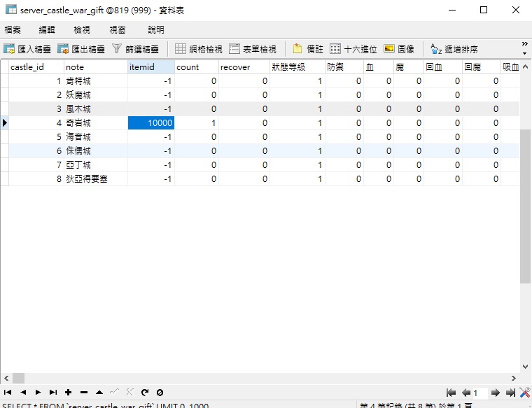532x408 pixels.
Task: Maximize the table window
Action: pyautogui.click(x=484, y=10)
